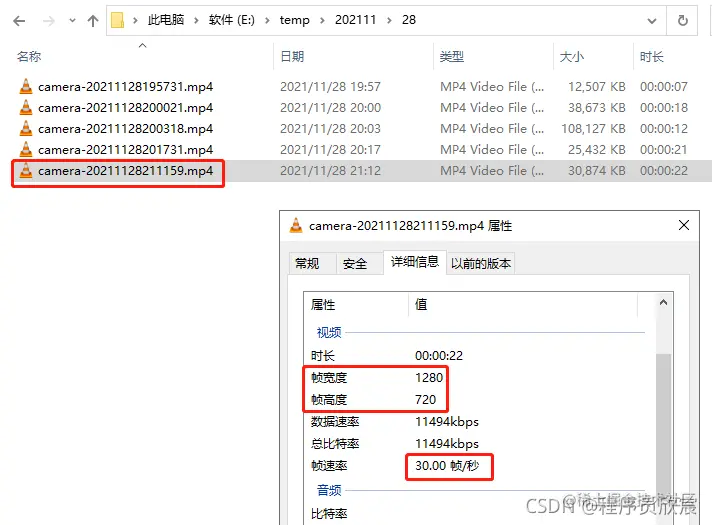
Task: Click the size 108,127 KB
Action: point(593,129)
